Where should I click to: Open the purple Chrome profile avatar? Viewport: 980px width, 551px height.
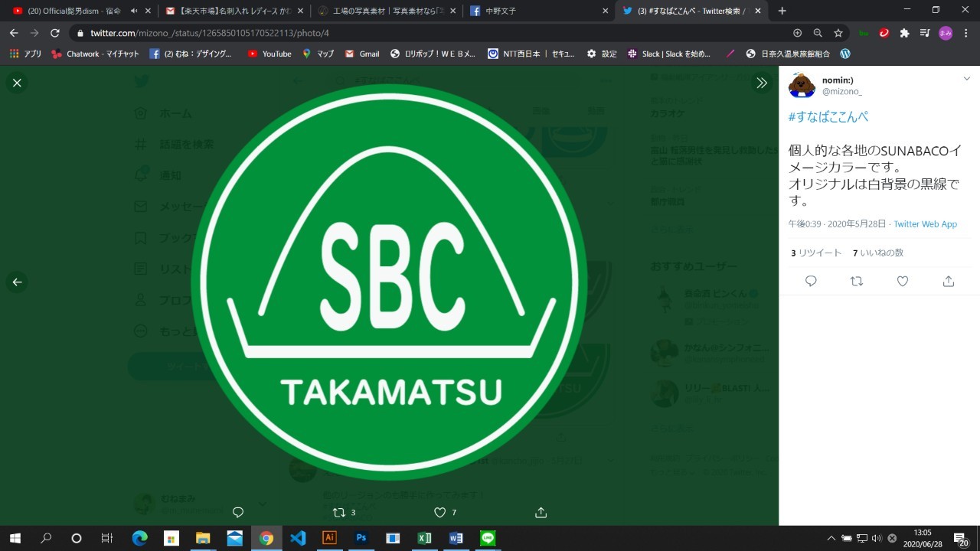945,33
